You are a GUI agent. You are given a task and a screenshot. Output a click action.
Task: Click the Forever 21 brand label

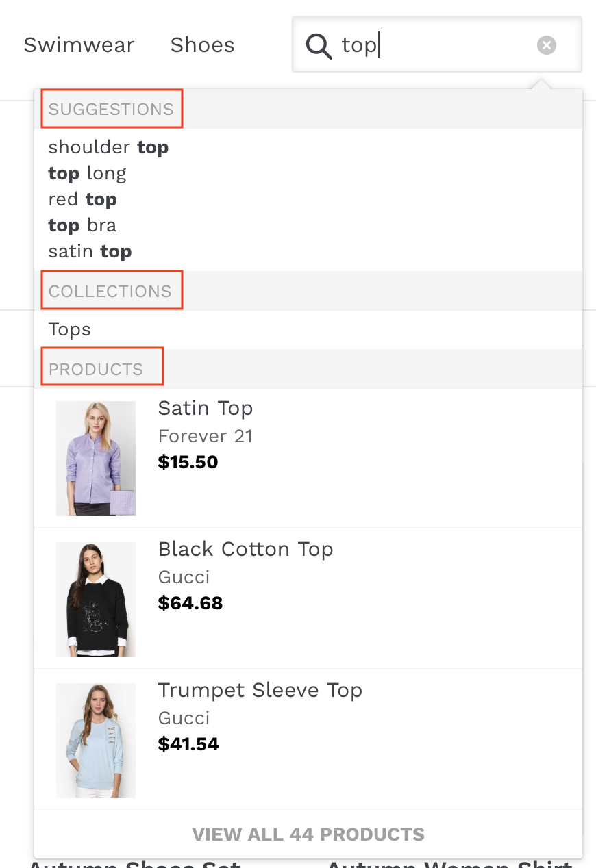pos(206,436)
